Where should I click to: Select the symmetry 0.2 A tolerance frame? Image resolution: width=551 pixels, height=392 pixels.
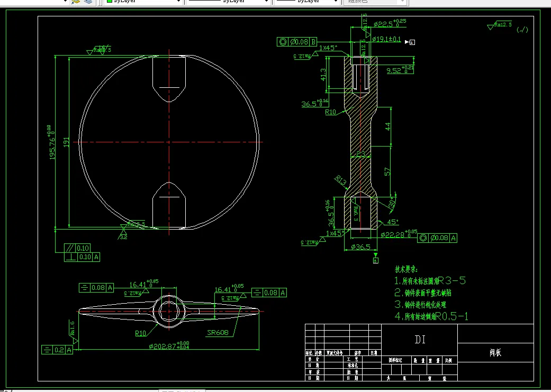click(57, 350)
